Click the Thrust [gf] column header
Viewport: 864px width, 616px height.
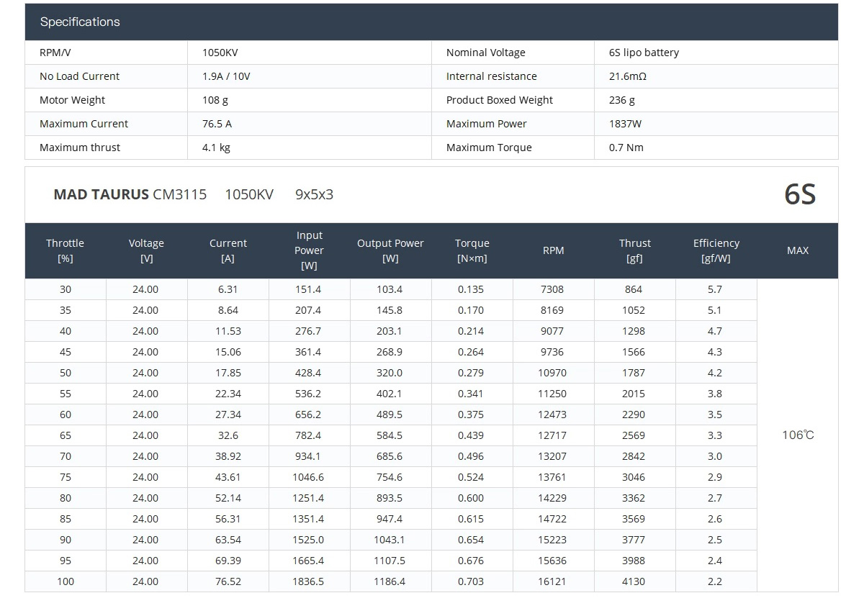634,250
